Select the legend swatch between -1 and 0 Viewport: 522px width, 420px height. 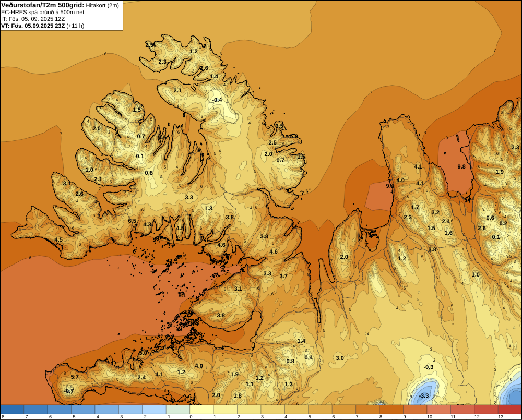tap(178, 409)
